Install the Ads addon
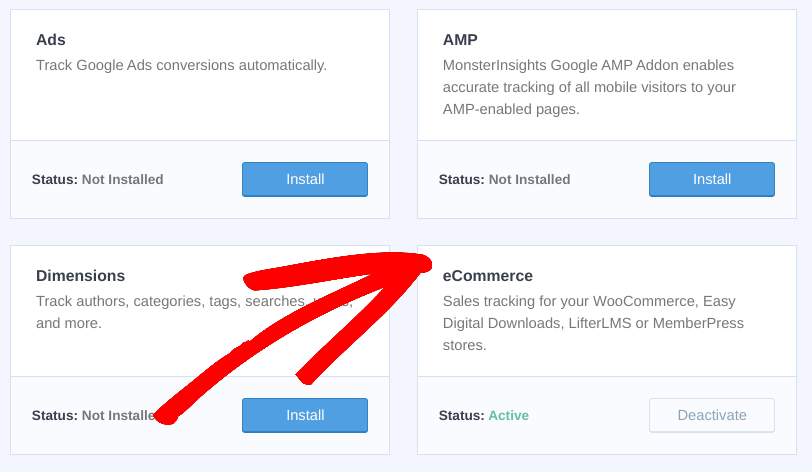812x472 pixels. [x=305, y=180]
